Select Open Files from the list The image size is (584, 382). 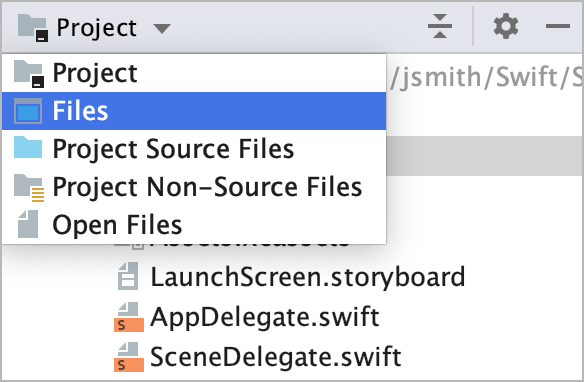coord(194,225)
